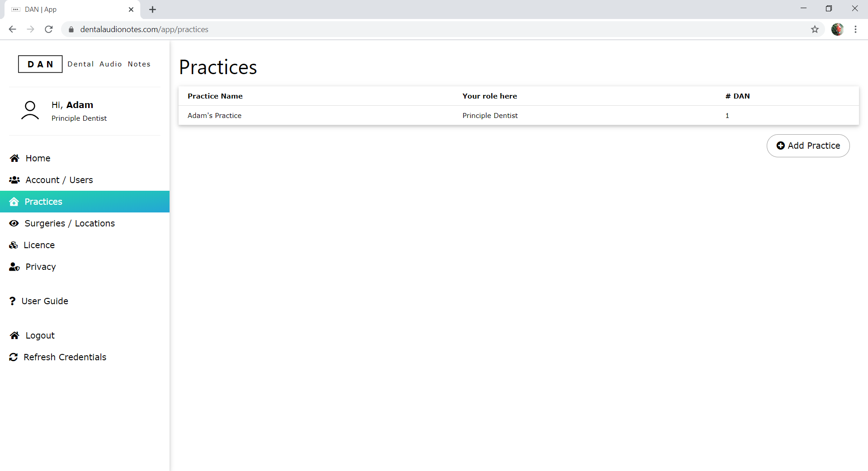Click the Home house icon in sidebar
The width and height of the screenshot is (868, 471).
(x=14, y=158)
